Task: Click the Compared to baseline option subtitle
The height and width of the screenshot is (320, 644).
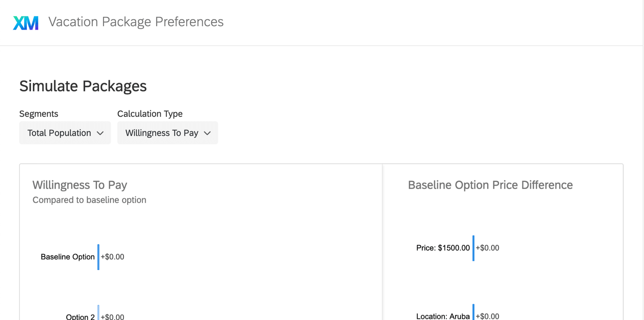Action: point(89,200)
